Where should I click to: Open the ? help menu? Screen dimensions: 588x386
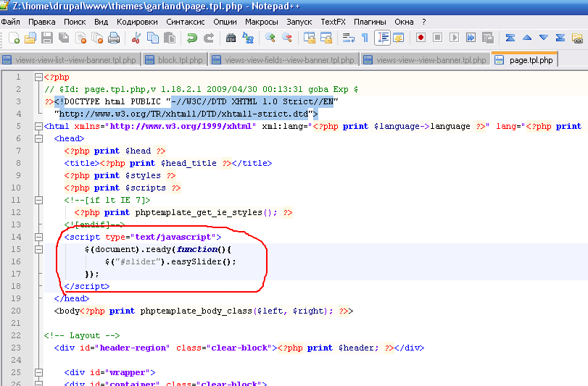(x=424, y=22)
